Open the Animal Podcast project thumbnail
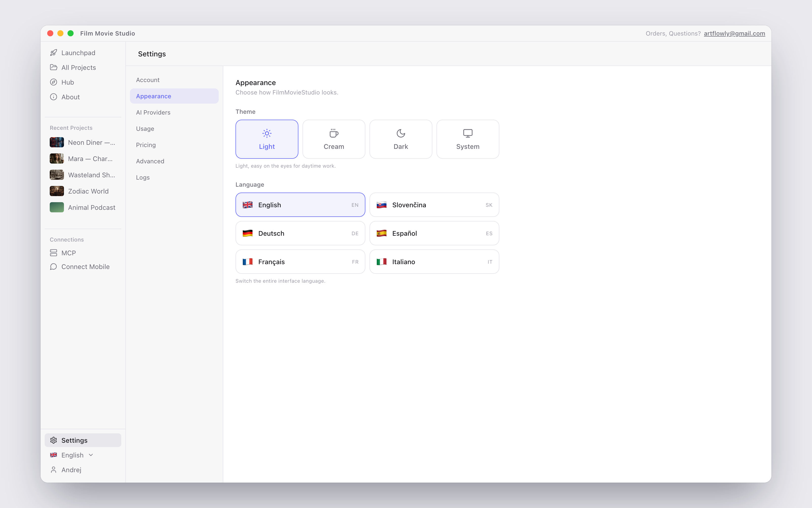 click(57, 207)
